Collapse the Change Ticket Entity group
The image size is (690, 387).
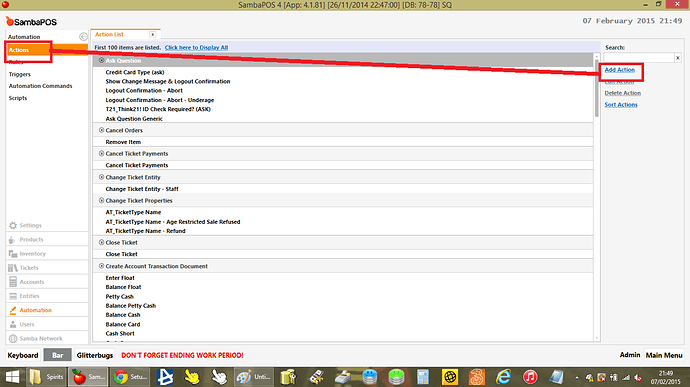(x=101, y=177)
